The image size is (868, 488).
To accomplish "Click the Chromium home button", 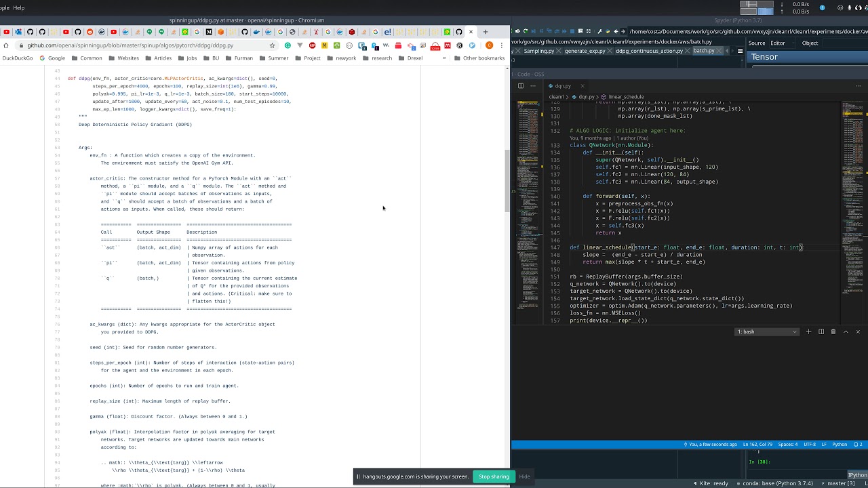I will coord(6,45).
